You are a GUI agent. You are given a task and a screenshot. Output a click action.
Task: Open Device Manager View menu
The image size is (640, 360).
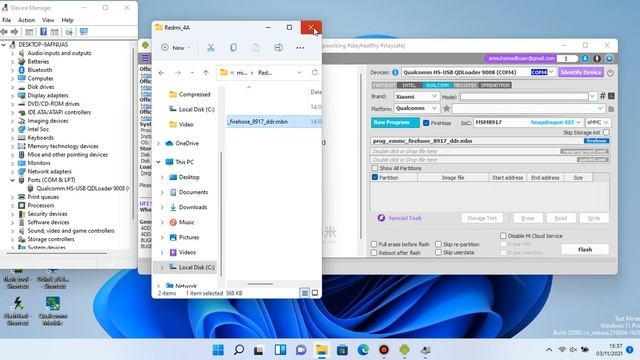48,20
